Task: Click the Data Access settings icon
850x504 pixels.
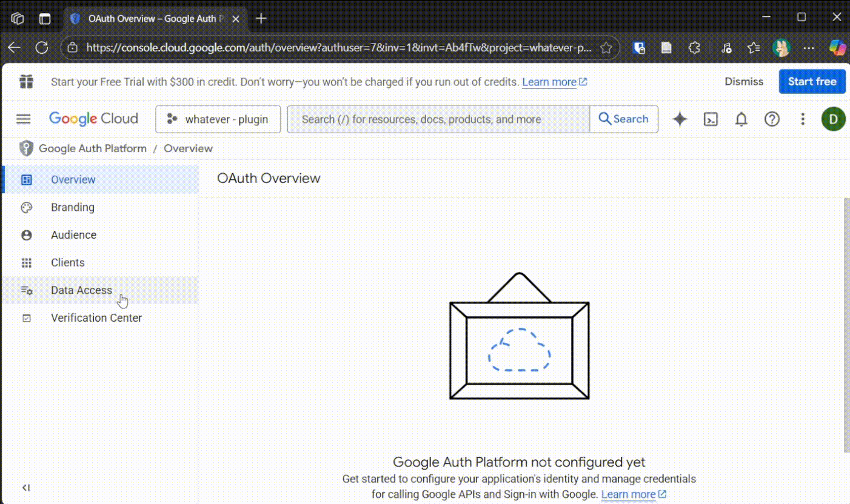Action: tap(26, 290)
